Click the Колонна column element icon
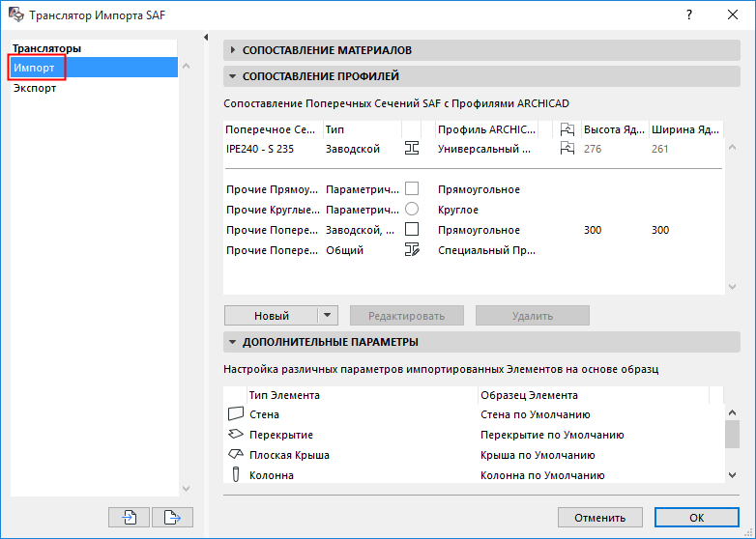 pyautogui.click(x=235, y=475)
